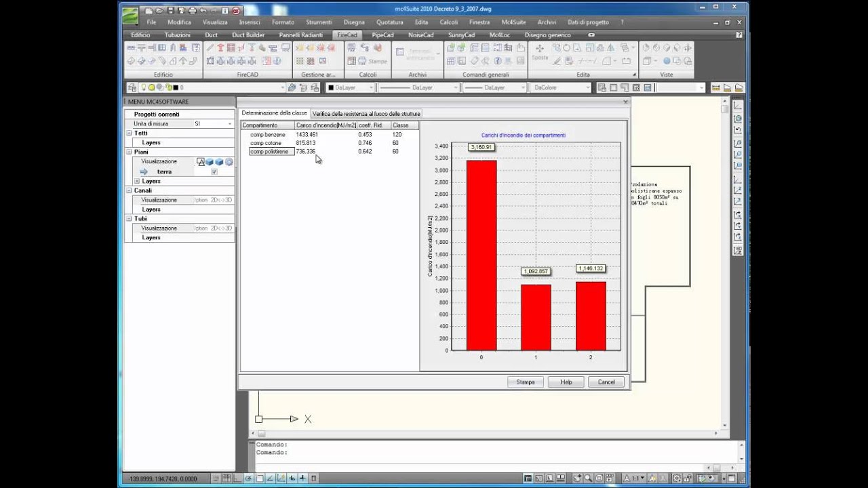Image resolution: width=868 pixels, height=488 pixels.
Task: Switch to the PipeCad ribbon tab
Action: [382, 35]
